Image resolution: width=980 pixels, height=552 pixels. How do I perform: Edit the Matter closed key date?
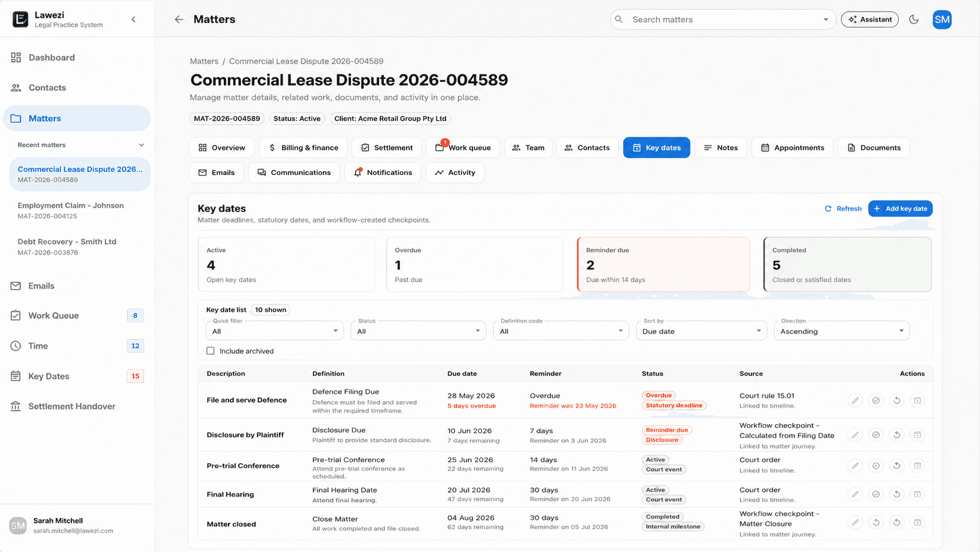click(855, 522)
